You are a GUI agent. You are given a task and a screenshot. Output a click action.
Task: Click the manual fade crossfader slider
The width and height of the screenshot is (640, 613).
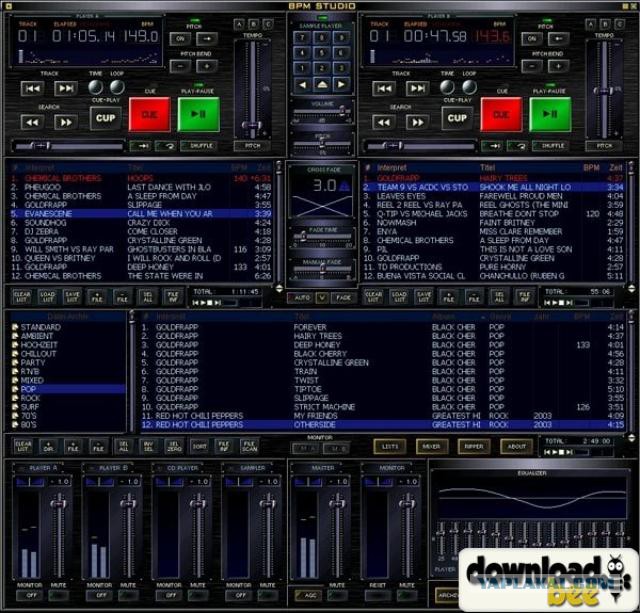(x=322, y=269)
